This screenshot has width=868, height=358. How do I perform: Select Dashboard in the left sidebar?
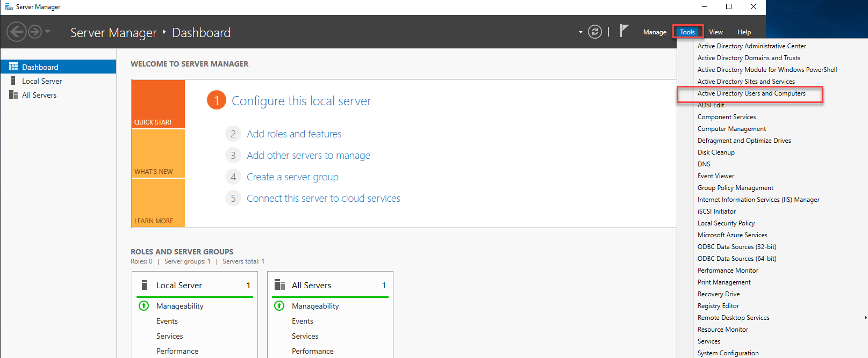[x=58, y=67]
